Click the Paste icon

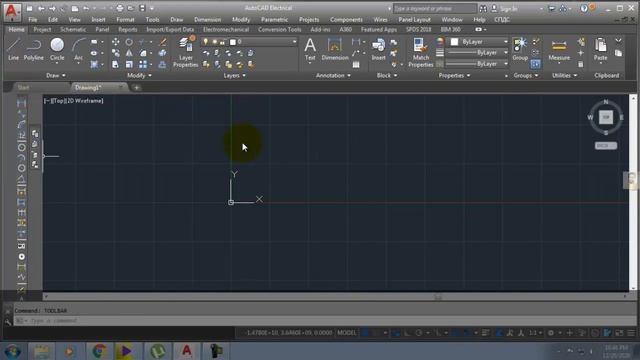600,49
